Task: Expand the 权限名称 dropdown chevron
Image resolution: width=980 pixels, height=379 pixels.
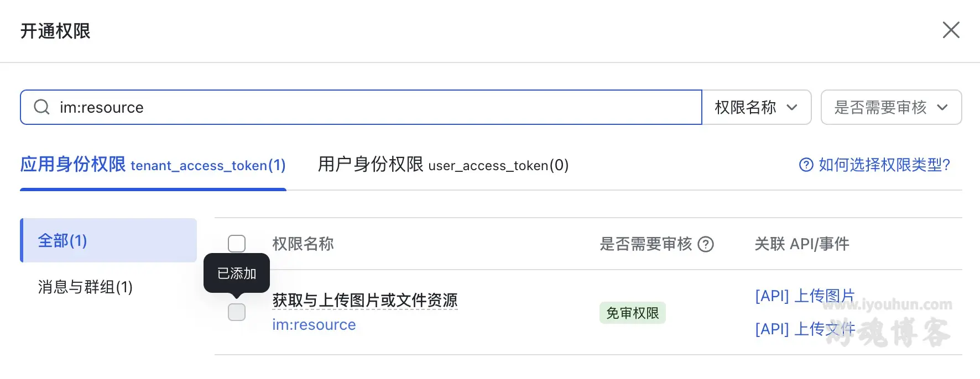Action: coord(792,107)
